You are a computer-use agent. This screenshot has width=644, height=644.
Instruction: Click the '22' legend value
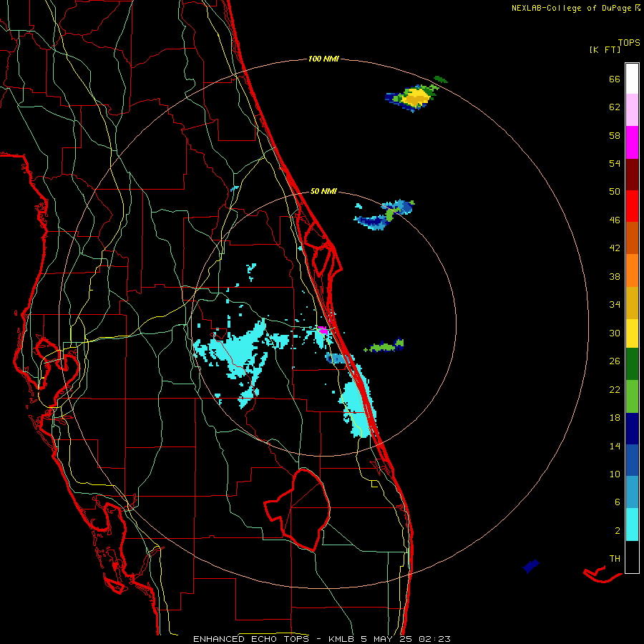pyautogui.click(x=615, y=389)
